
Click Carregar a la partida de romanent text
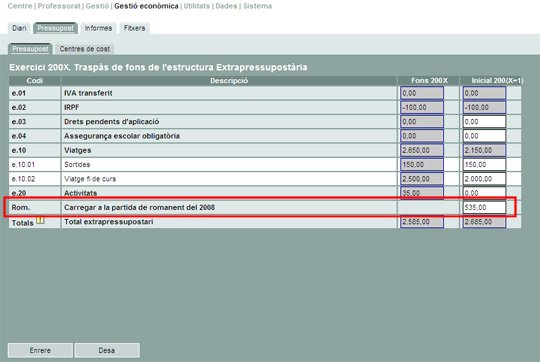point(139,207)
